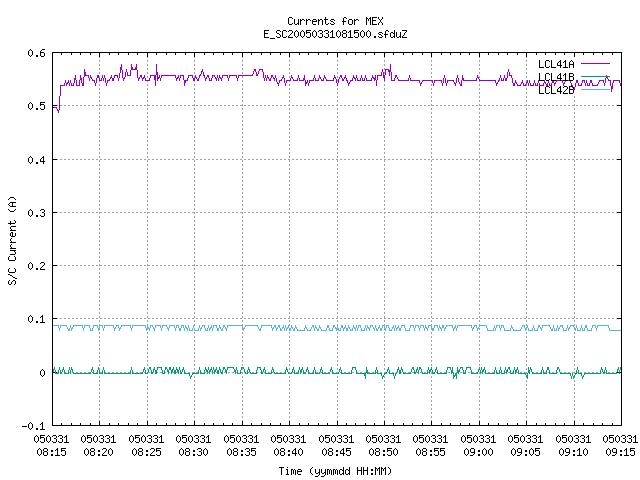The height and width of the screenshot is (480, 640).
Task: Click the LCL41B legend label
Action: (x=556, y=77)
